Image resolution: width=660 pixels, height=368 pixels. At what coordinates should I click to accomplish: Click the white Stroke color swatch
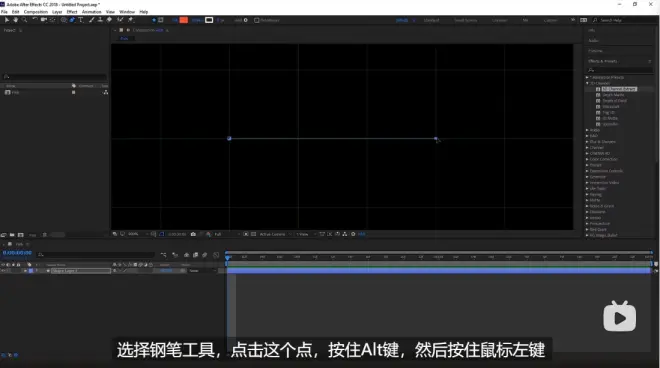pyautogui.click(x=209, y=20)
